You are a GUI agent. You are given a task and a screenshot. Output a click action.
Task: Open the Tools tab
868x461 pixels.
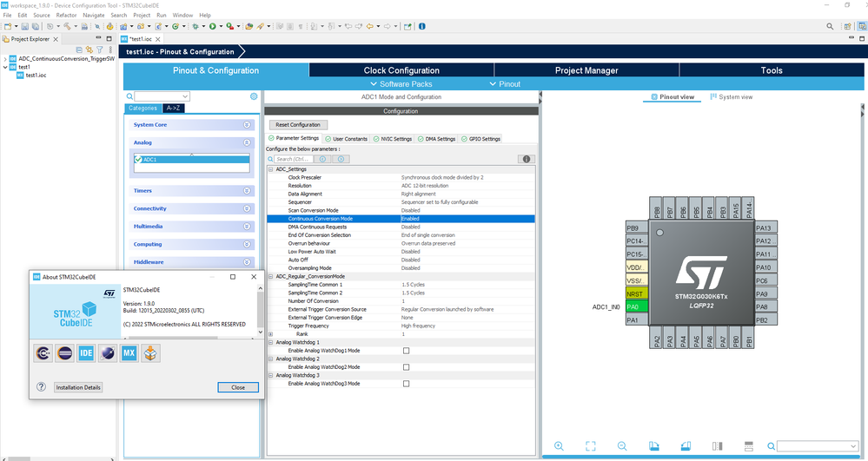[772, 70]
